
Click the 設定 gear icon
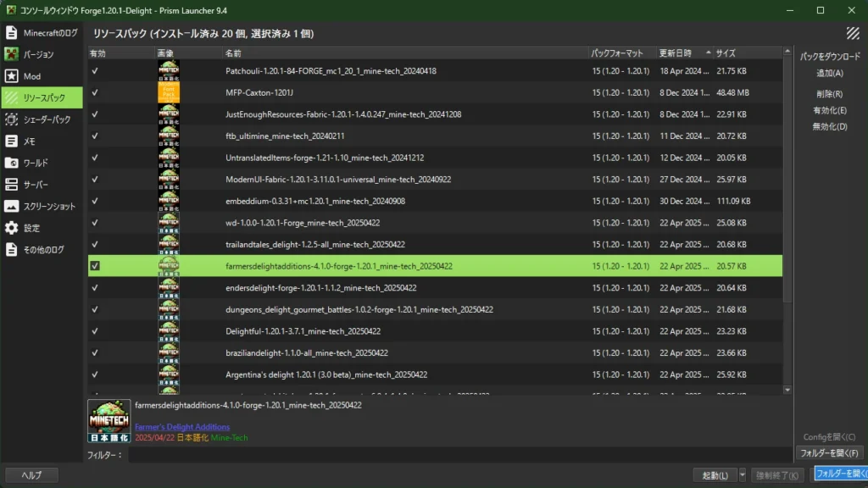pyautogui.click(x=11, y=228)
